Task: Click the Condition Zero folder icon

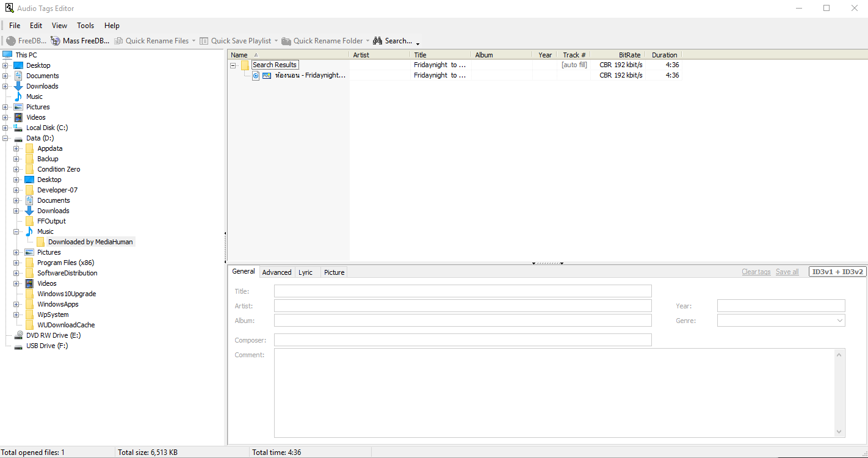Action: [29, 169]
